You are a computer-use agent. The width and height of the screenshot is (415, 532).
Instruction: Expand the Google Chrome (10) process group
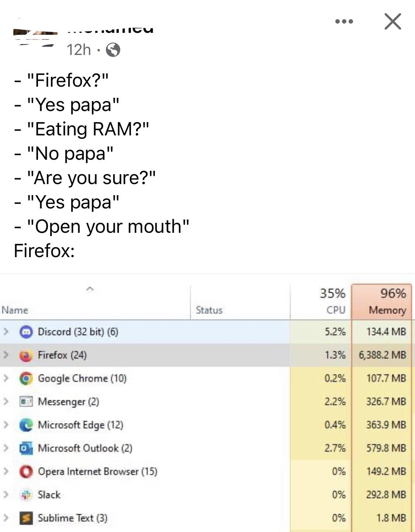click(x=6, y=378)
